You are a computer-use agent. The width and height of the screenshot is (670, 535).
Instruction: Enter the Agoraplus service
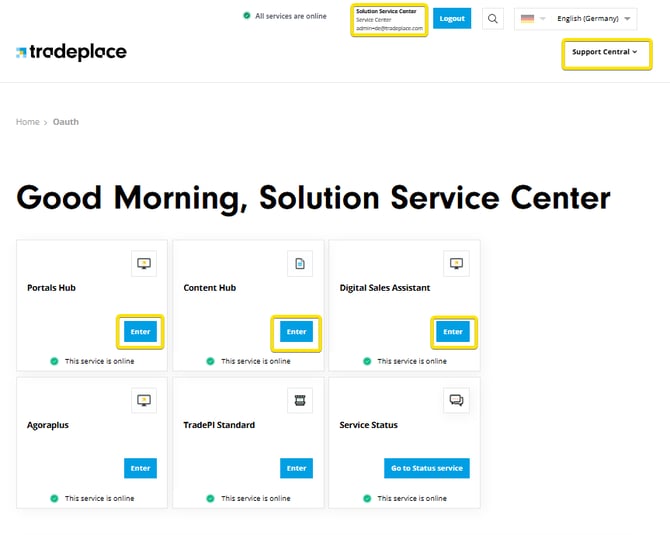pyautogui.click(x=141, y=468)
